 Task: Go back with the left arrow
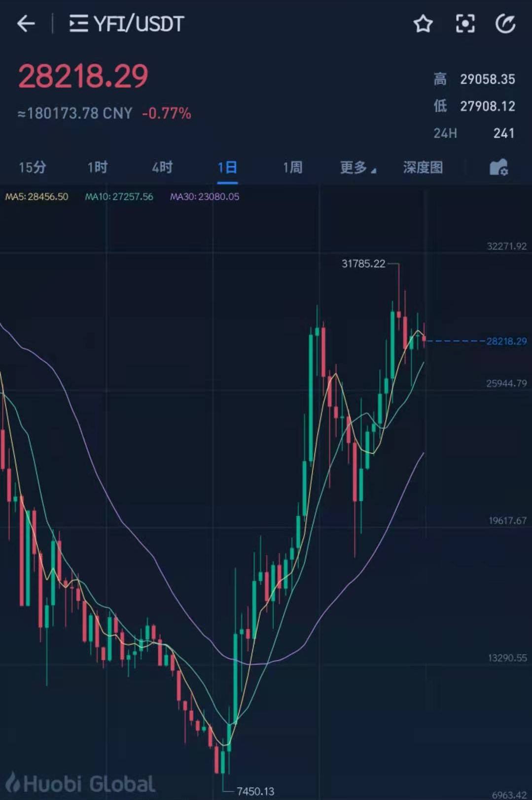point(26,23)
